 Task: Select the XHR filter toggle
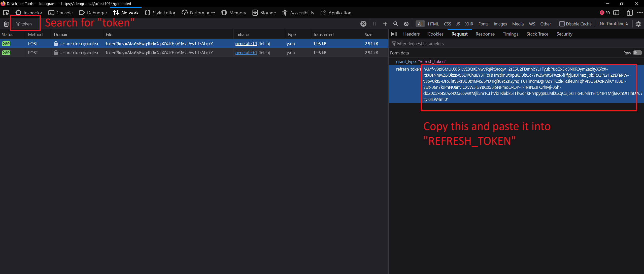[x=469, y=24]
